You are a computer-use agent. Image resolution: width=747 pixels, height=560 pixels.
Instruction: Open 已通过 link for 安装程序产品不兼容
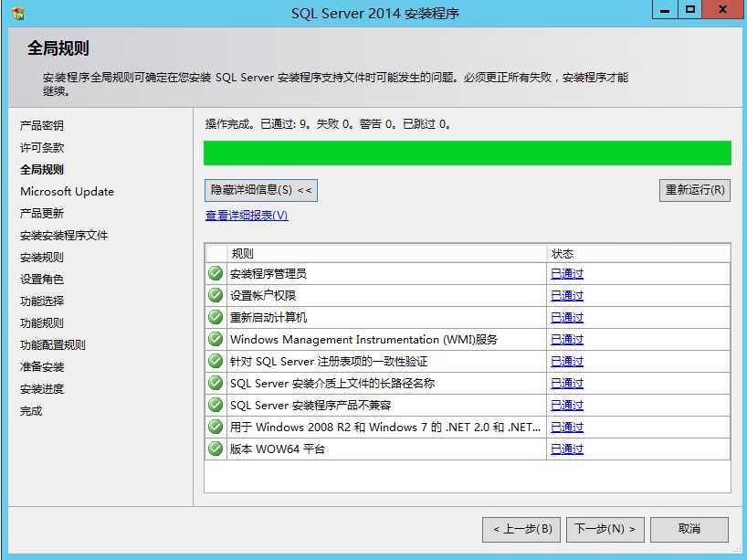click(567, 406)
